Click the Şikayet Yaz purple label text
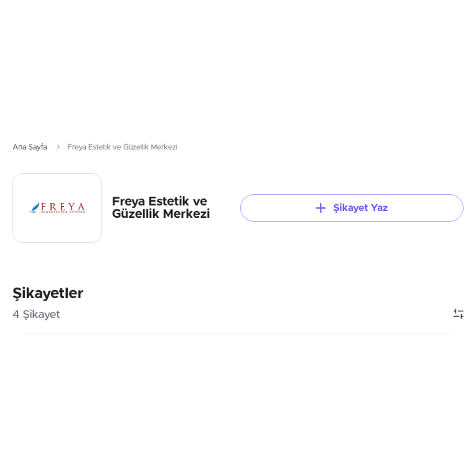The image size is (476, 476). pyautogui.click(x=360, y=208)
